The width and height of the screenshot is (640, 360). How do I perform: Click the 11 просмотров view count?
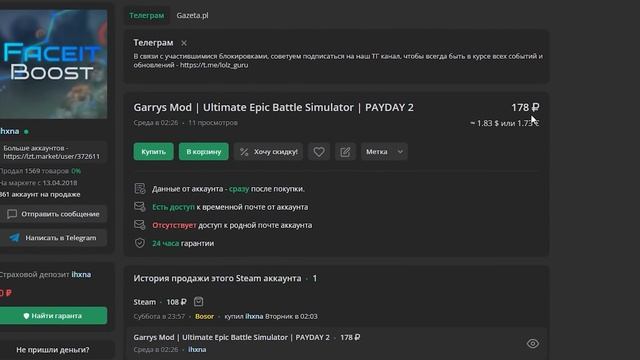click(213, 122)
